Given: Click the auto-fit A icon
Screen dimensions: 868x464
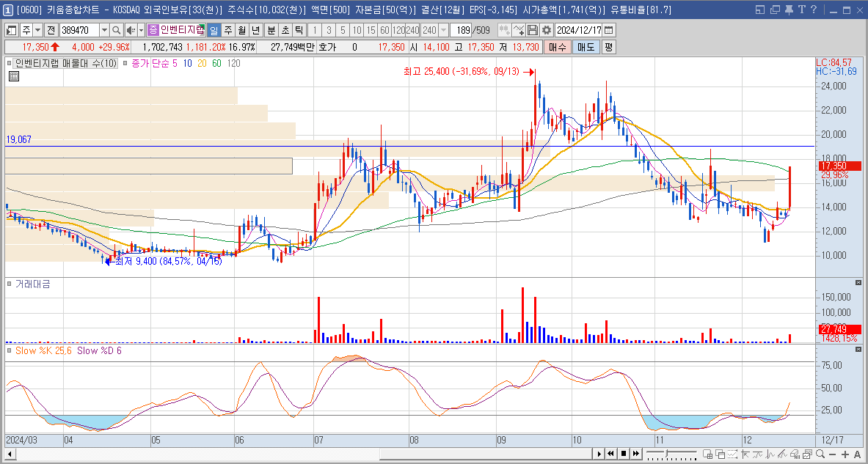Looking at the screenshot, I should [x=858, y=454].
